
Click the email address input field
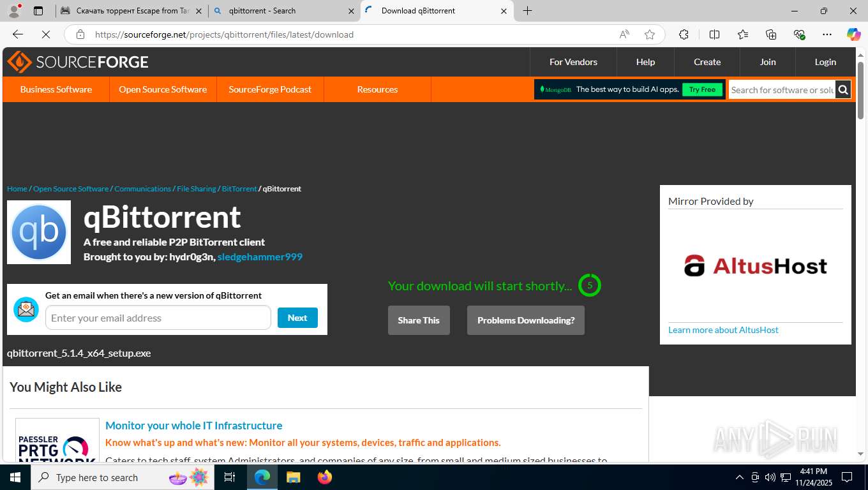[x=158, y=318]
